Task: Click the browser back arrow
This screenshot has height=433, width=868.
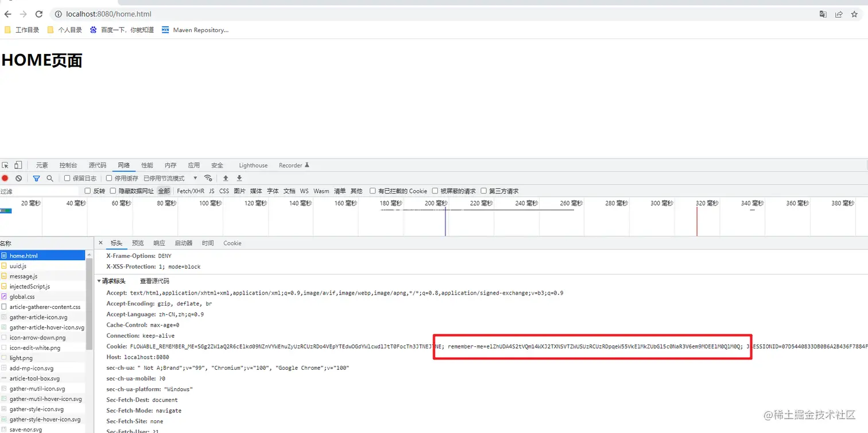Action: [7, 14]
